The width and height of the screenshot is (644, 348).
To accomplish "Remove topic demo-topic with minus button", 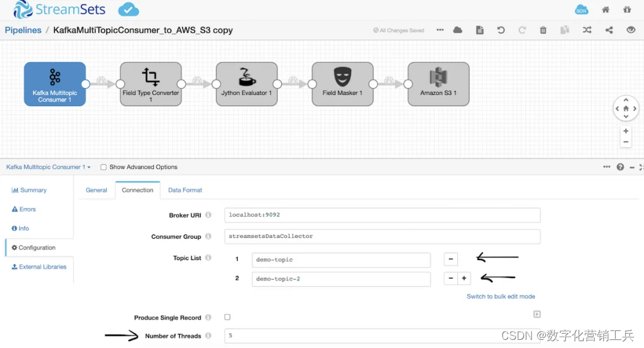I will coord(450,259).
